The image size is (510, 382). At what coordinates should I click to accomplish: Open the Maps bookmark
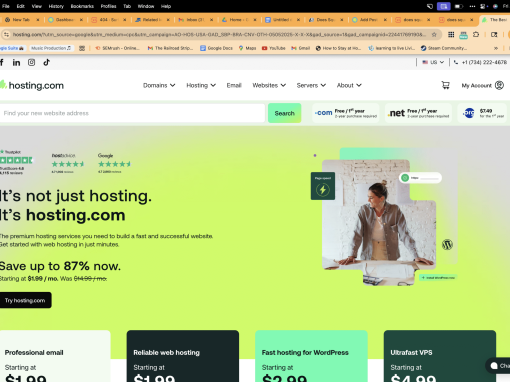coord(247,48)
